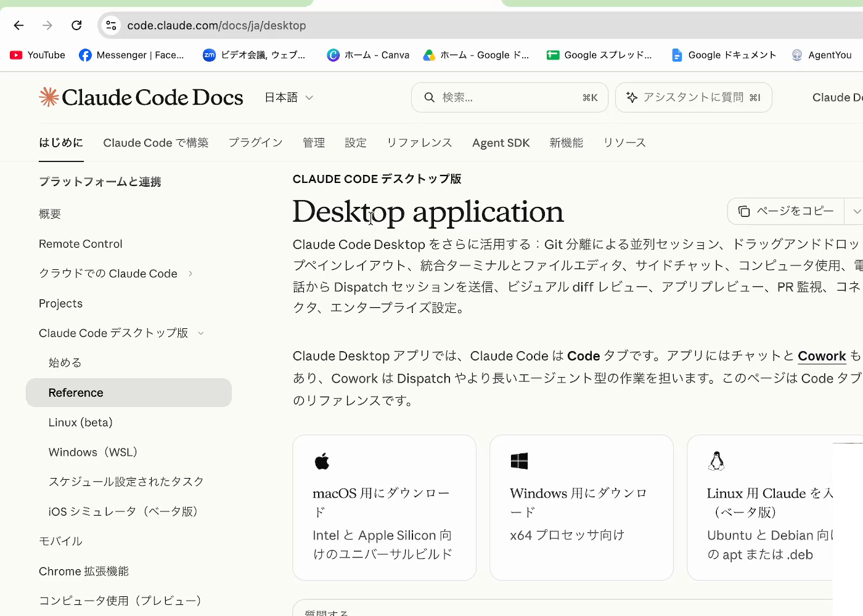Open the AgentYou bookmark

tap(822, 55)
